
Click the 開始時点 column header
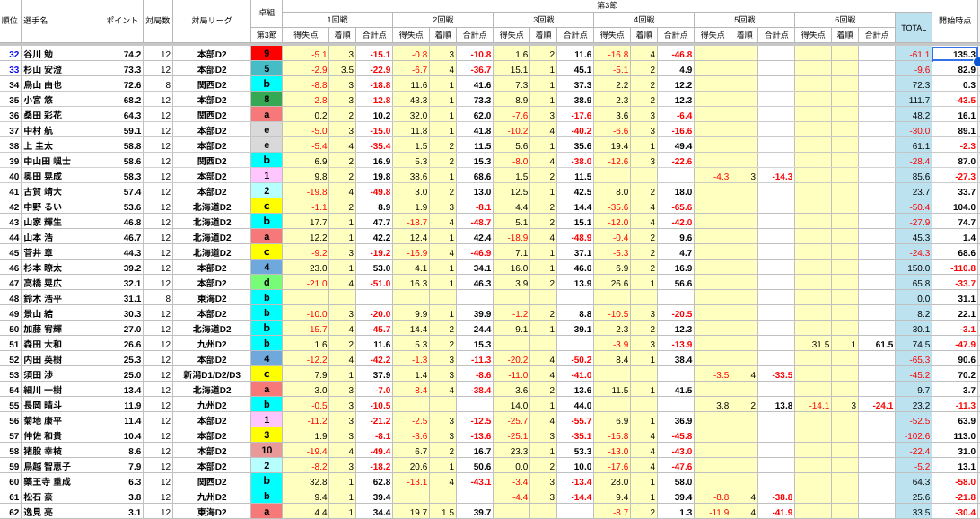(955, 20)
